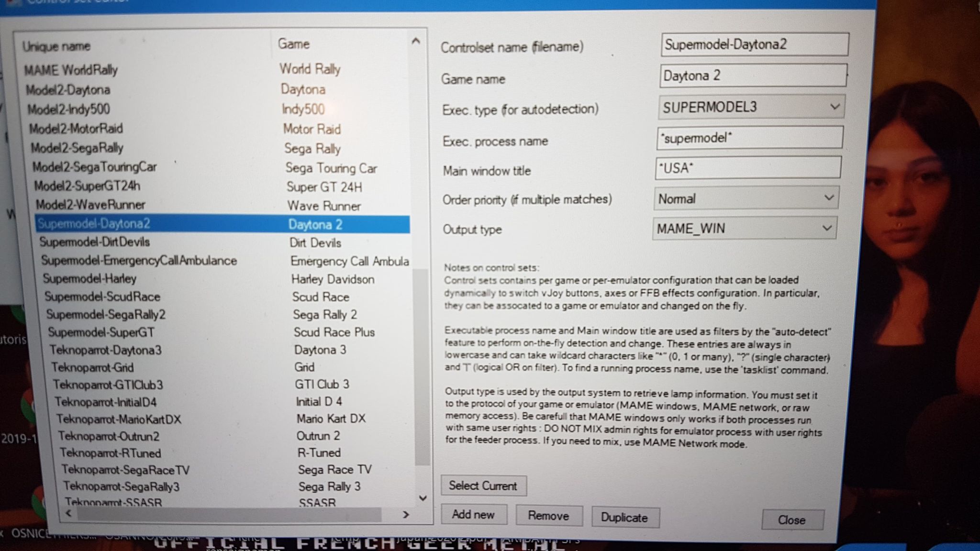Click the Harley Davidson game cell
The image size is (980, 551).
(333, 279)
